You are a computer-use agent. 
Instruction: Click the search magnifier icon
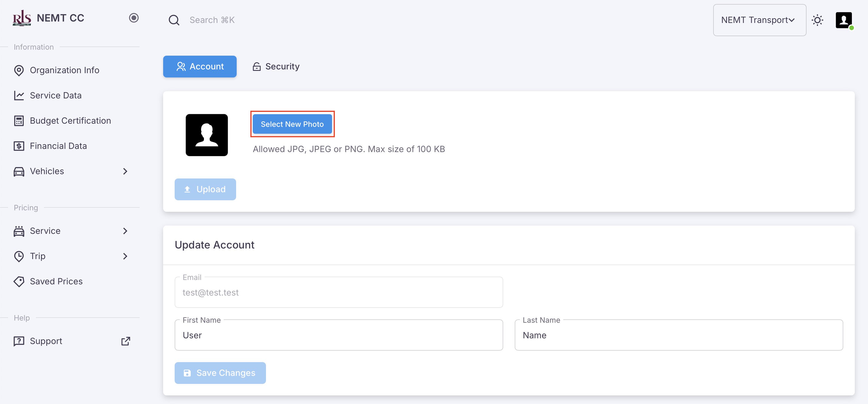coord(174,20)
